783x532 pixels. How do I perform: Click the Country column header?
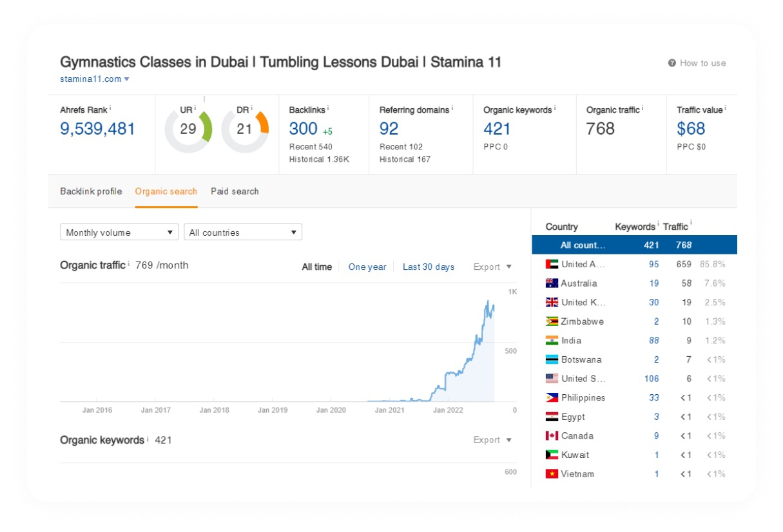562,227
